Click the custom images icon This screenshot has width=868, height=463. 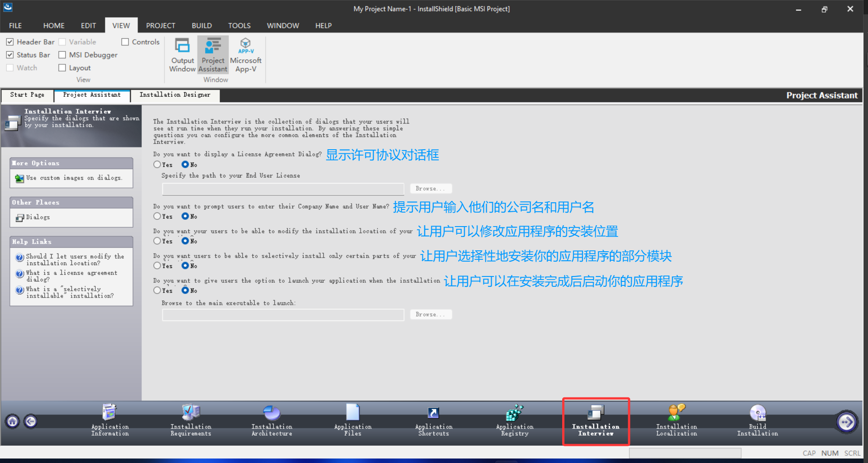click(19, 178)
